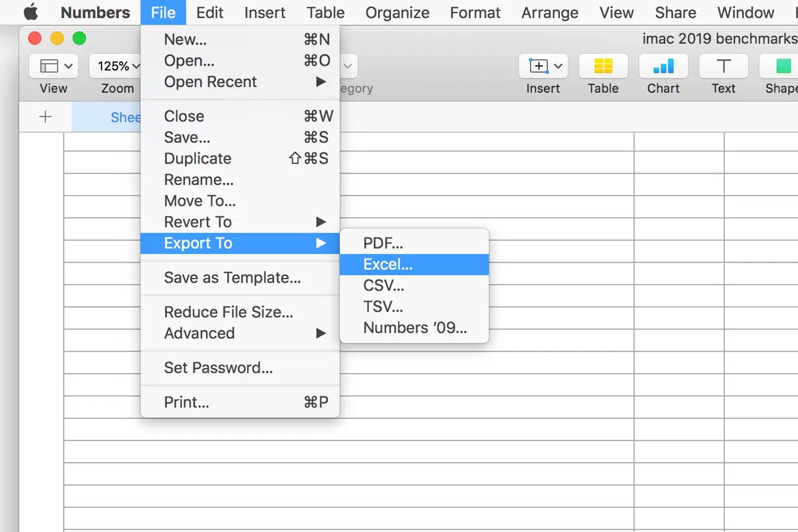This screenshot has height=532, width=798.
Task: Select Reduce File Size… option
Action: coord(228,312)
